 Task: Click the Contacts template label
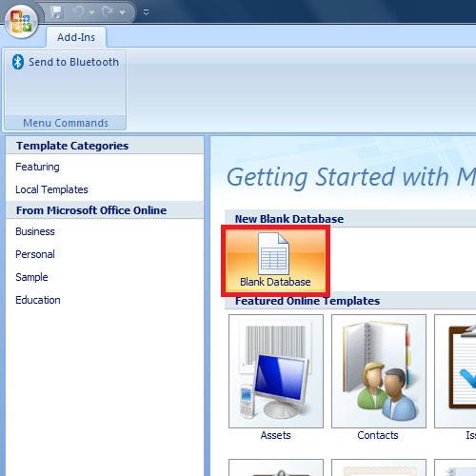378,435
